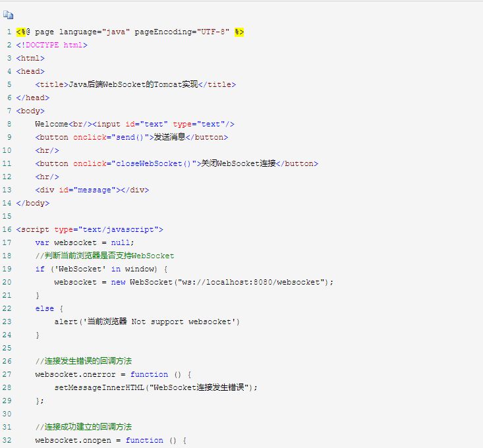The image size is (483, 448).
Task: Click the green comment on line 31
Action: 84,427
